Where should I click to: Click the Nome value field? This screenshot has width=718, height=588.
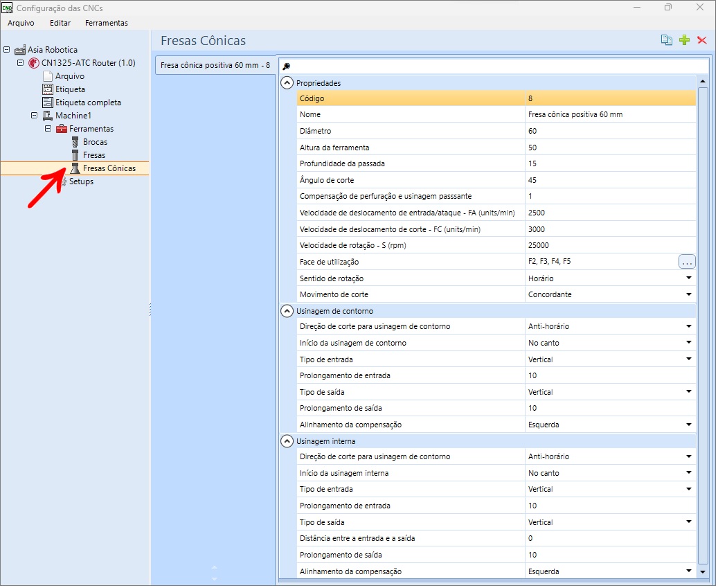611,115
